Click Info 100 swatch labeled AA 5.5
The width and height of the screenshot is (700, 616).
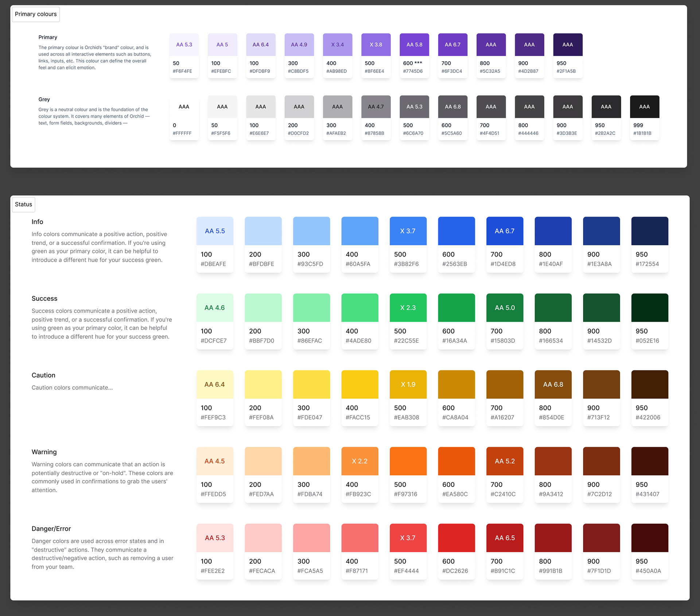215,231
